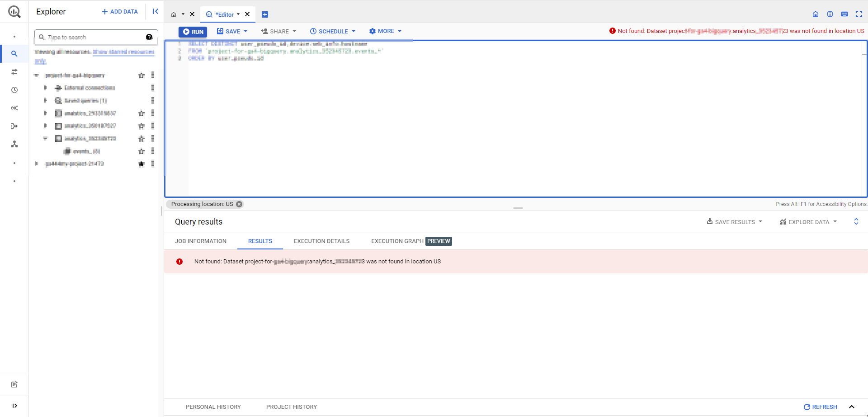Viewport: 868px width, 417px height.
Task: Run the query with RUN button
Action: (x=193, y=32)
